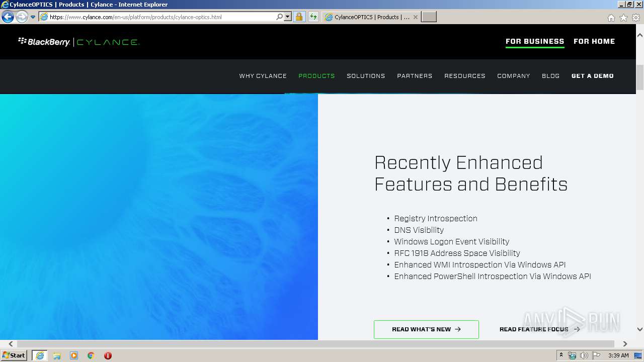
Task: Click the horizontal scrollbar thumb
Action: (315, 344)
